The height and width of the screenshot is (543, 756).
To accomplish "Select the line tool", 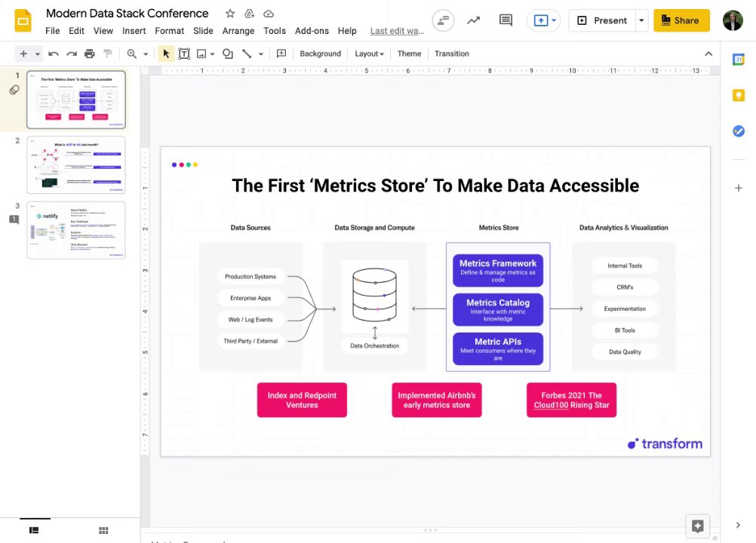I will click(247, 54).
